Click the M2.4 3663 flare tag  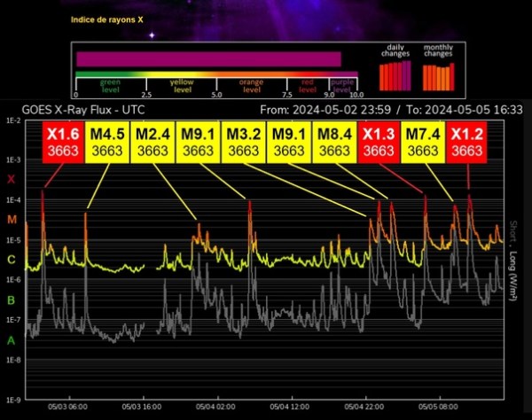(153, 142)
